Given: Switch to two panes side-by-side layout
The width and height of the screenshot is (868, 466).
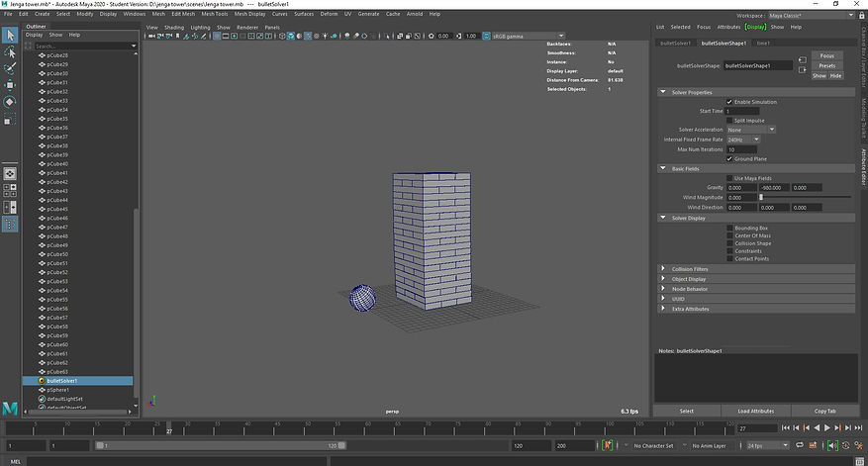Looking at the screenshot, I should [10, 208].
